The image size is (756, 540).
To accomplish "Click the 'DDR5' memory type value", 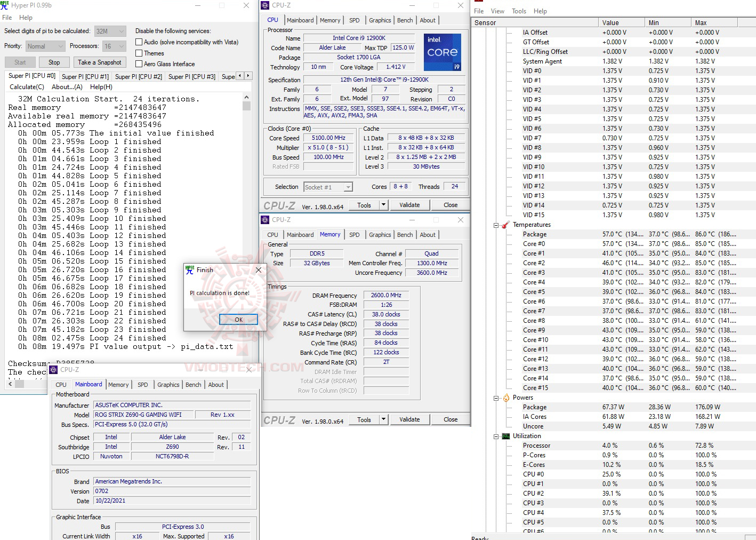I will (x=317, y=254).
